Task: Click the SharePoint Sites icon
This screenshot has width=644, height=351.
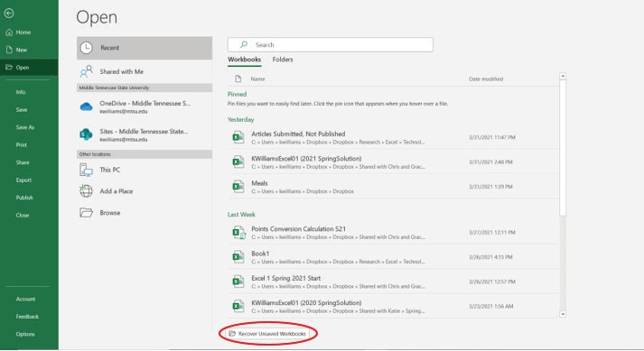Action: click(86, 134)
